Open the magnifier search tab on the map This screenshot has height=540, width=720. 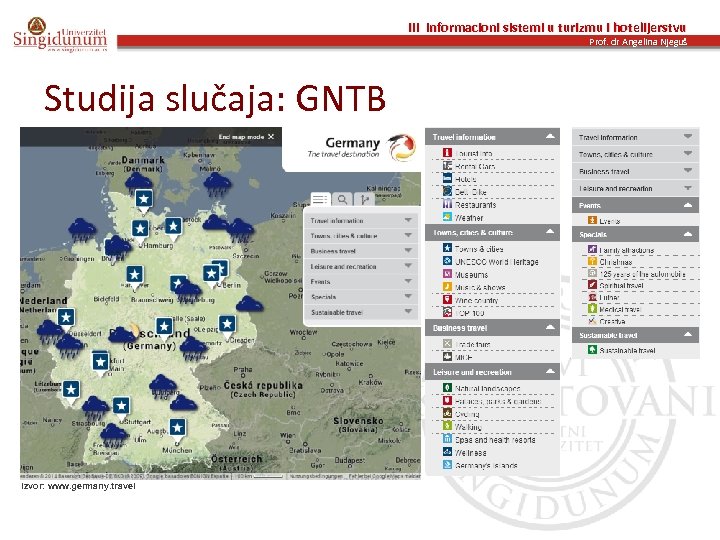point(343,199)
